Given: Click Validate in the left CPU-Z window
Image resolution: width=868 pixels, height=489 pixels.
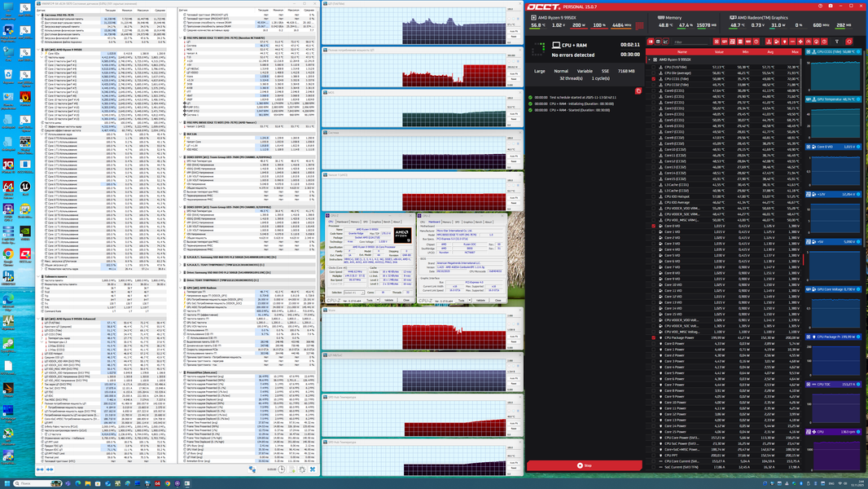Looking at the screenshot, I should [x=388, y=300].
